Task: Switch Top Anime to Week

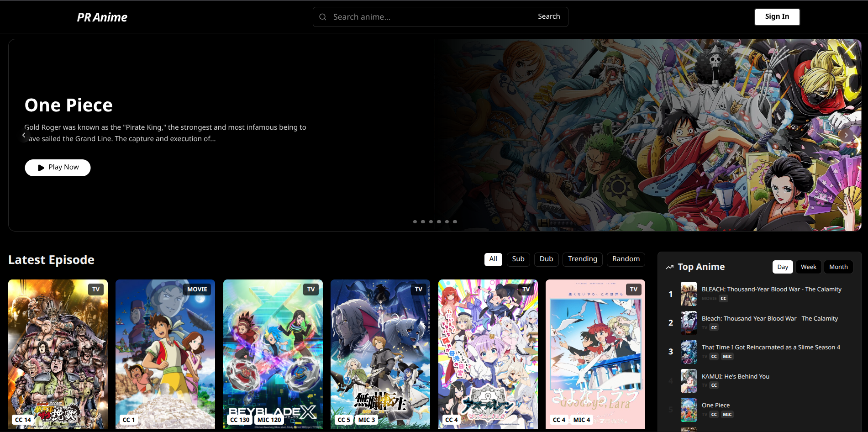Action: (809, 267)
